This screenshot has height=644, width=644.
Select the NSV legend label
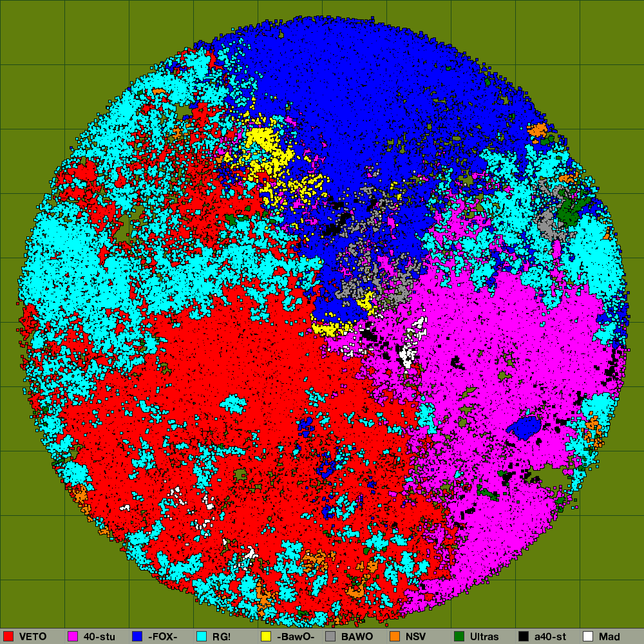point(415,637)
